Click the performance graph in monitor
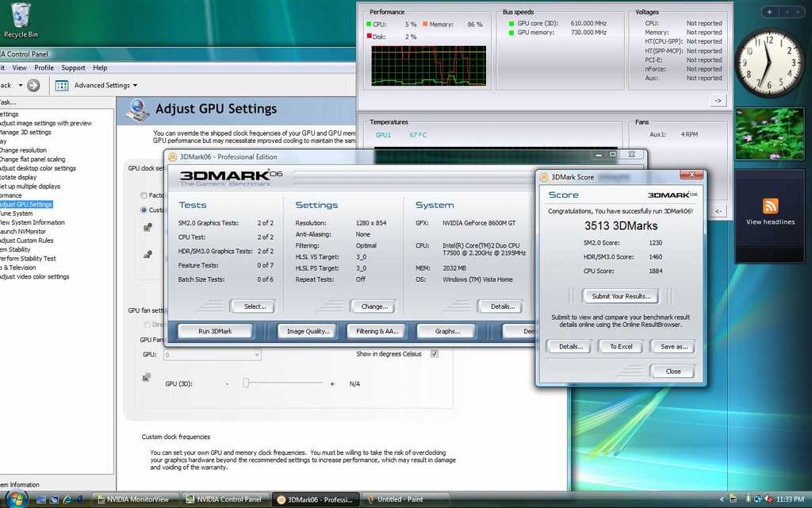 [x=428, y=66]
